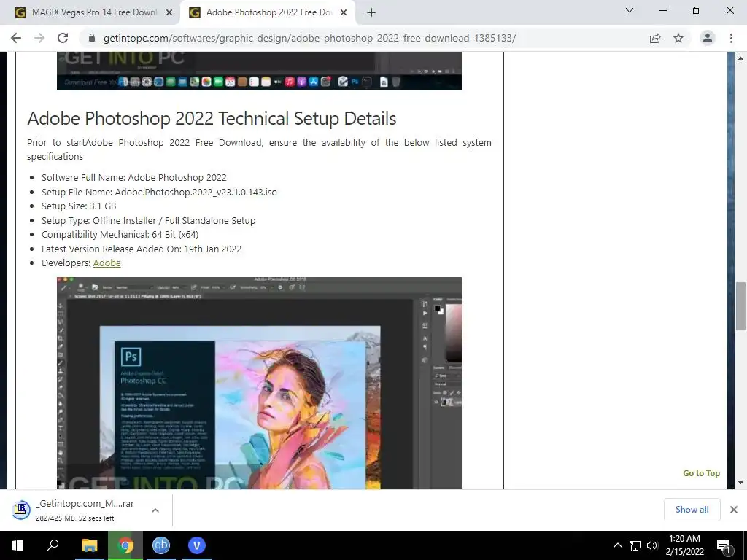Reload the page with the refresh icon

tap(63, 38)
